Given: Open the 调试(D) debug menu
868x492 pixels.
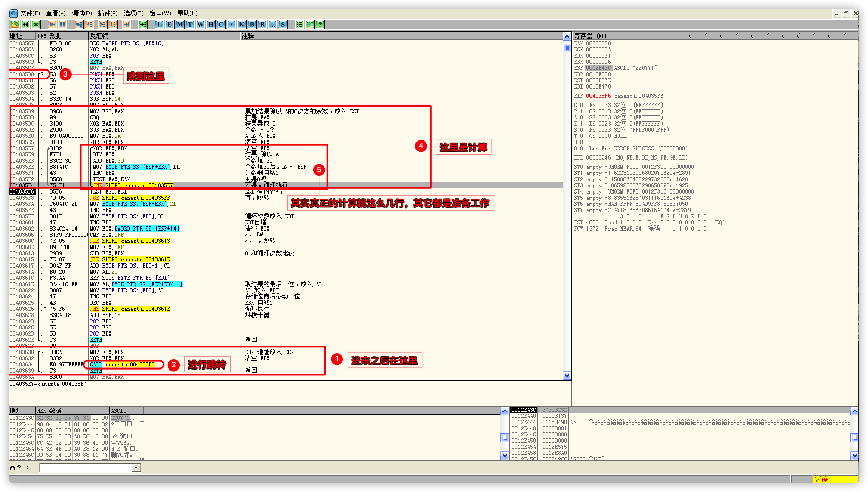Looking at the screenshot, I should pos(81,13).
